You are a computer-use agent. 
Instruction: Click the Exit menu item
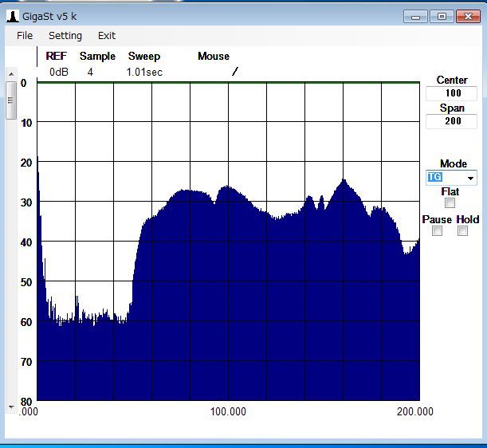[x=107, y=36]
